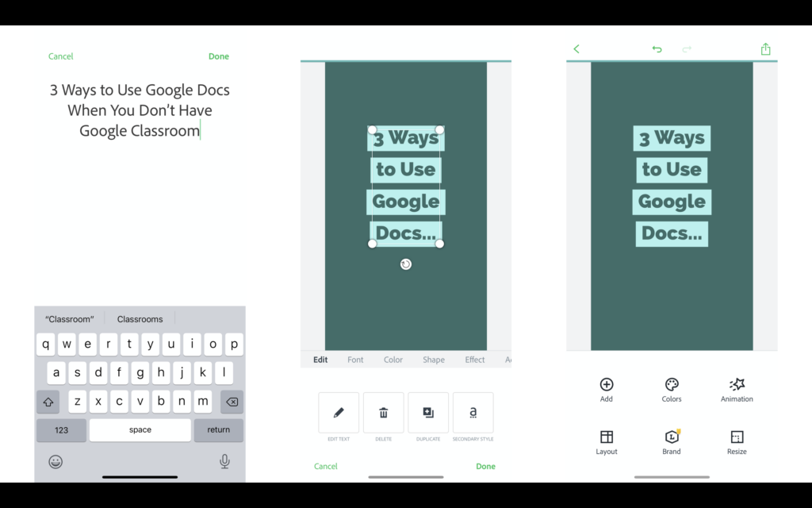The width and height of the screenshot is (812, 508).
Task: Select the Secondary Style icon
Action: click(x=473, y=413)
